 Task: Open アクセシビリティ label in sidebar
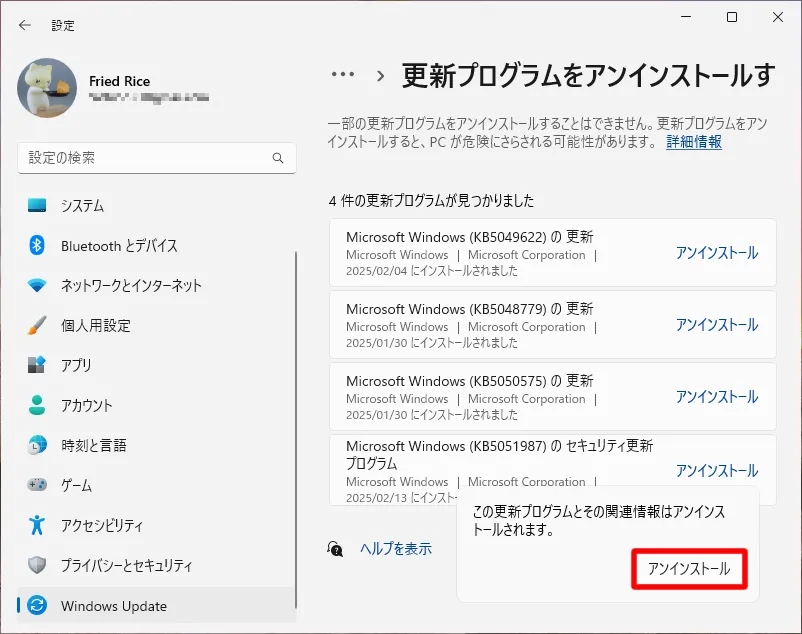tap(102, 525)
